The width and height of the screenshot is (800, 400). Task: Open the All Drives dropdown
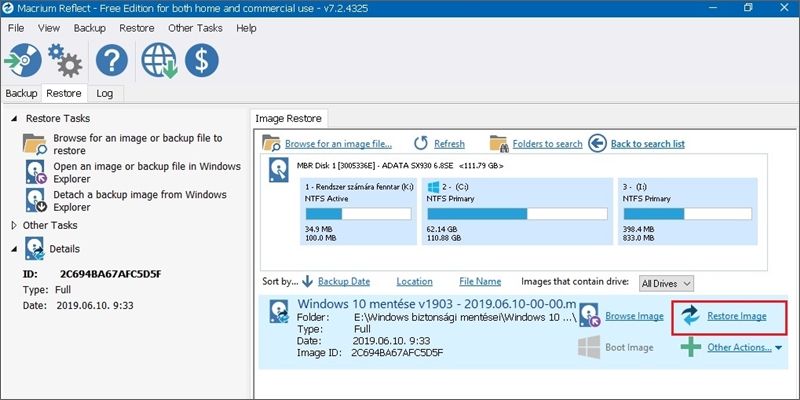666,284
